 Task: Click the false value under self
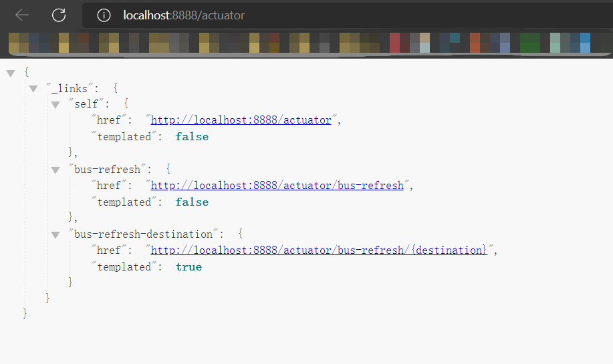point(192,137)
